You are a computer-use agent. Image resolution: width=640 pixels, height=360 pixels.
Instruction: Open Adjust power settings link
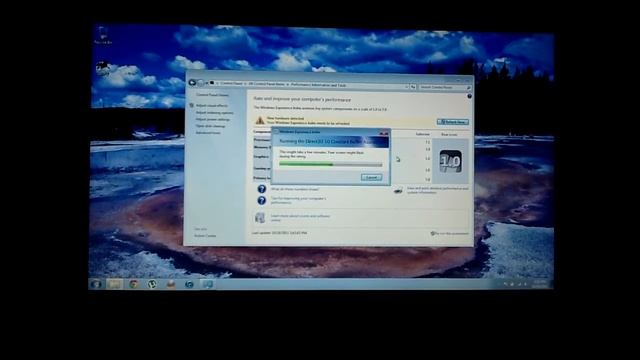(213, 120)
